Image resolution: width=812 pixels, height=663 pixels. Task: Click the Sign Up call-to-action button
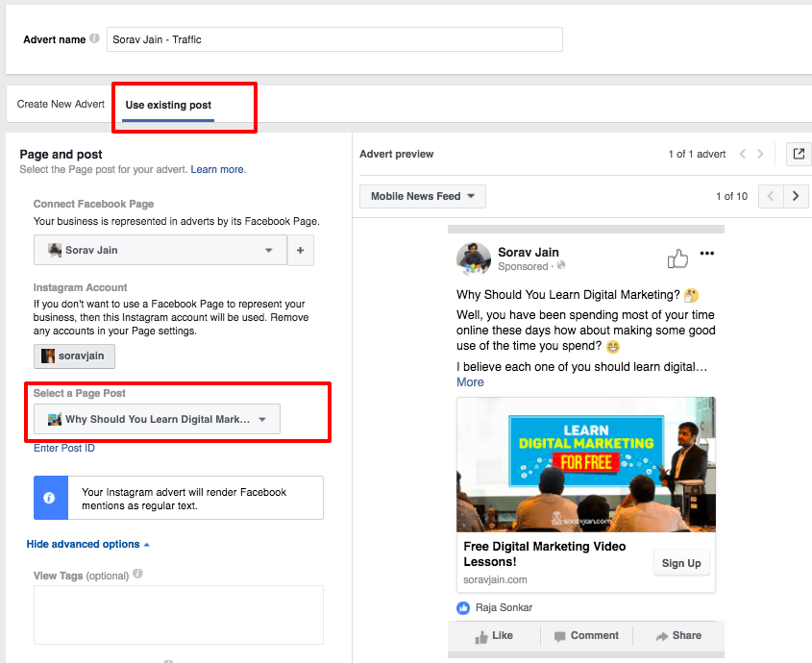[x=681, y=563]
